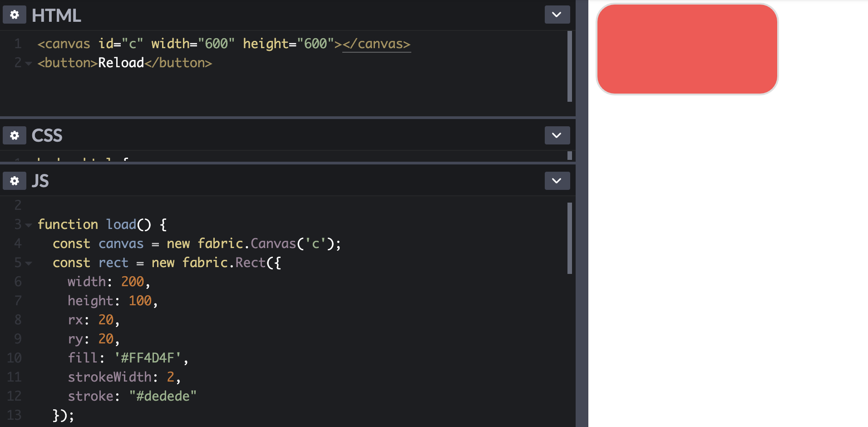Click the HTML editor vertical scrollbar
This screenshot has width=868, height=427.
point(569,66)
